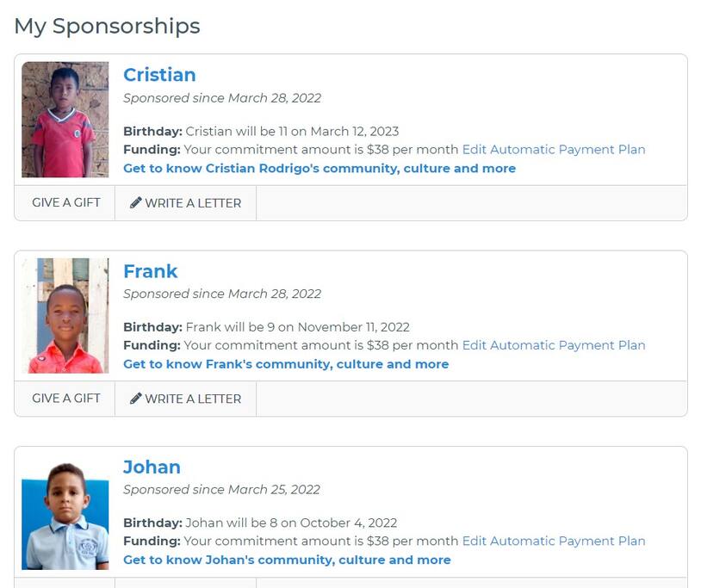Click the Frank name heading link
Image resolution: width=701 pixels, height=588 pixels.
click(x=151, y=271)
